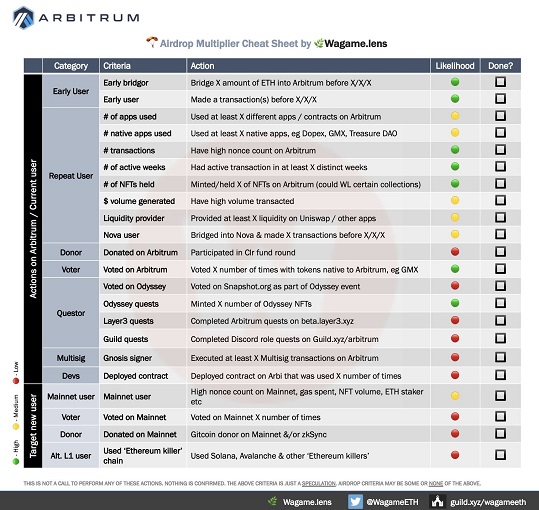Click Wagame.lens in the title heading
The width and height of the screenshot is (539, 510).
[356, 44]
